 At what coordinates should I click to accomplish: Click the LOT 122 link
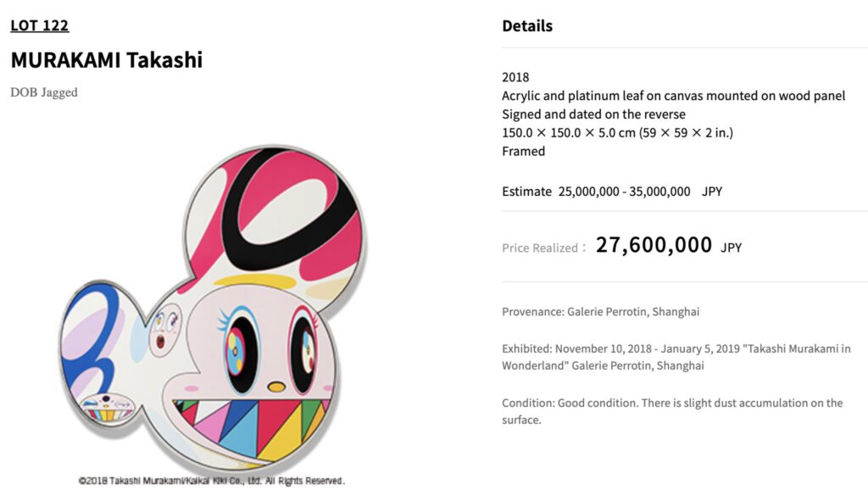tap(39, 25)
